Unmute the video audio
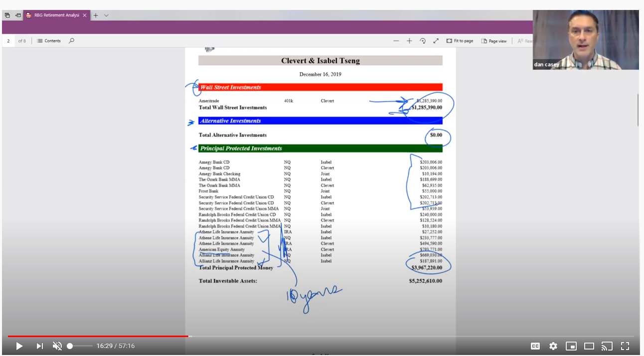This screenshot has height=356, width=644. [57, 346]
